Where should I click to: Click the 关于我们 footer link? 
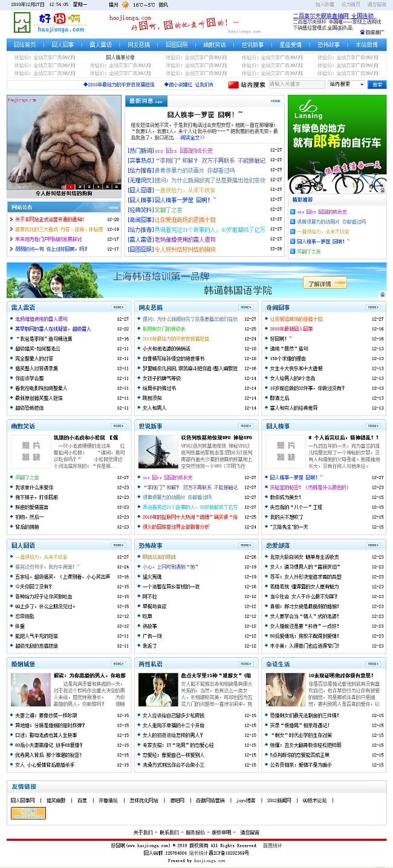pyautogui.click(x=143, y=832)
